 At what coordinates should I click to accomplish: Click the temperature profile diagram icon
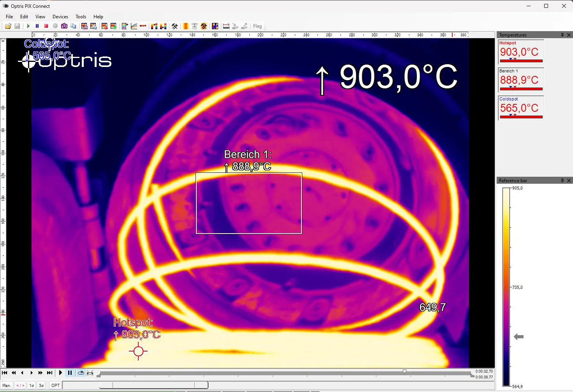134,26
